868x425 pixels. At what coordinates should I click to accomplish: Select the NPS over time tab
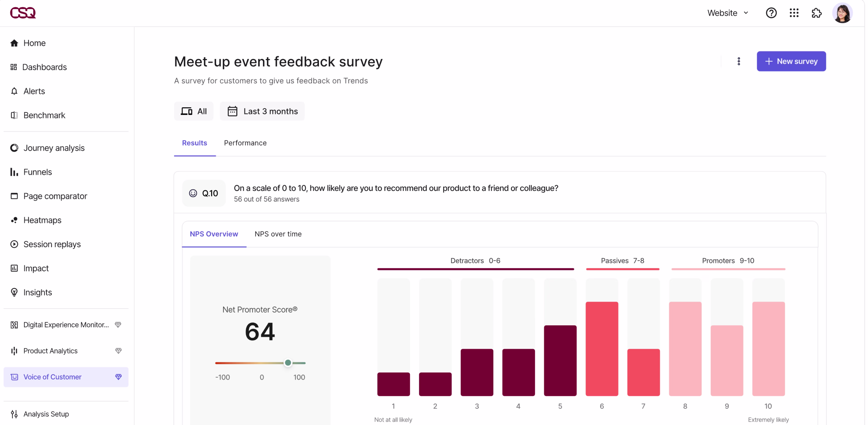278,234
